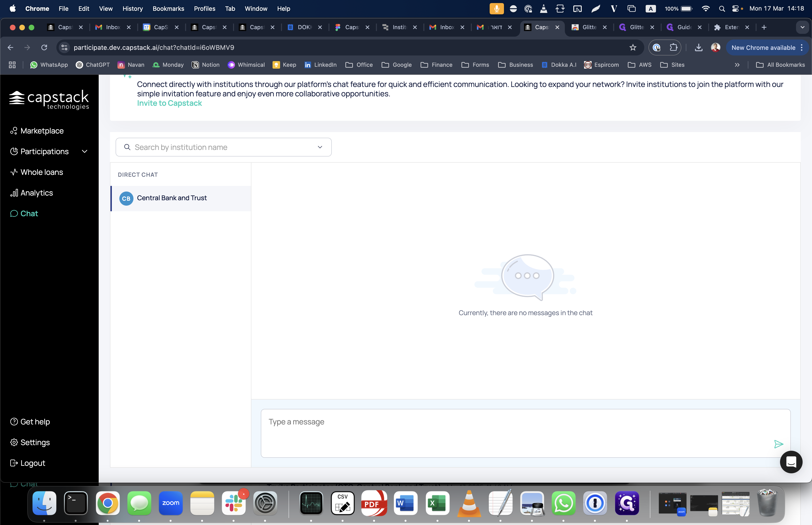Open the Bookmarks menu
The width and height of the screenshot is (812, 525).
(168, 8)
